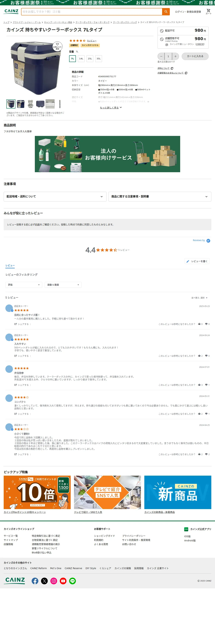Open the shopping cart icon
The width and height of the screenshot is (215, 644).
(x=208, y=12)
